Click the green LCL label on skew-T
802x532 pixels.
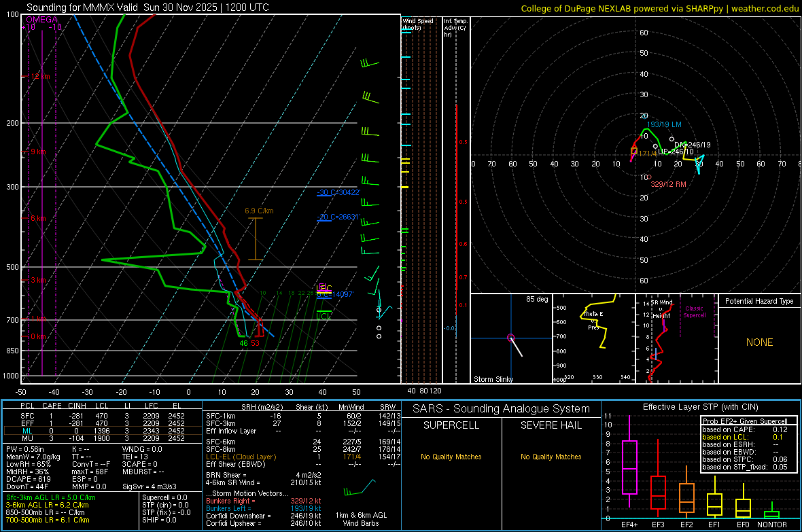pos(324,317)
